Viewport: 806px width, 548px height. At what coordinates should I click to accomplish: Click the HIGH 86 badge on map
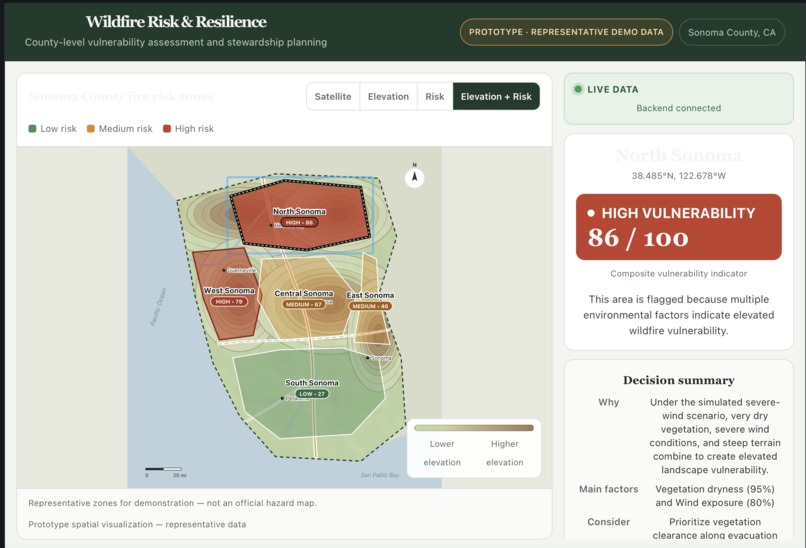[x=299, y=222]
